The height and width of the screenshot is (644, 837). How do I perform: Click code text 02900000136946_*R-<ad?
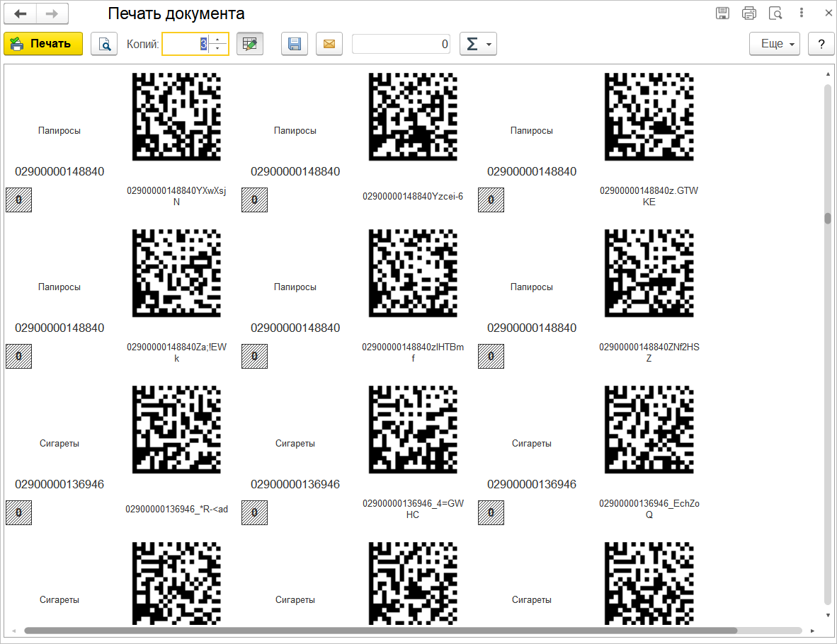coord(177,509)
